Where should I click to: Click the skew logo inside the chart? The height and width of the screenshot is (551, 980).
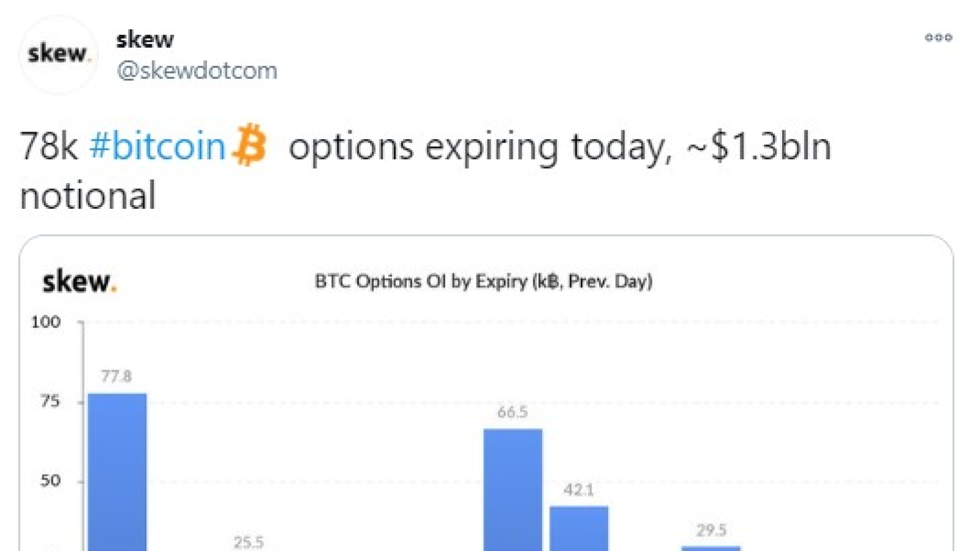coord(79,282)
